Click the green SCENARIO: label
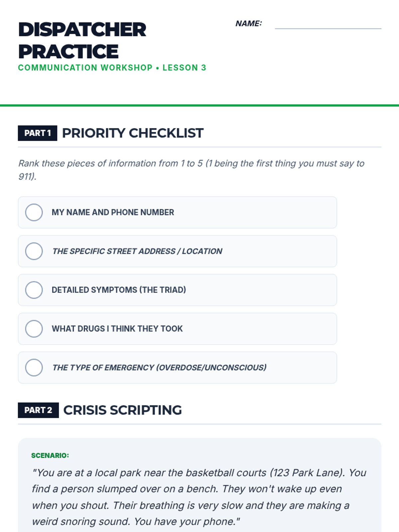The height and width of the screenshot is (532, 399). (x=50, y=456)
